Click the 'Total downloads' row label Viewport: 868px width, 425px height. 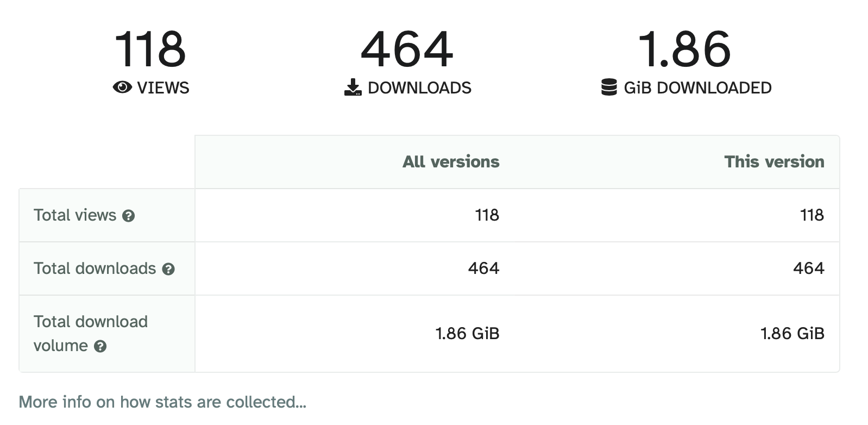click(95, 268)
